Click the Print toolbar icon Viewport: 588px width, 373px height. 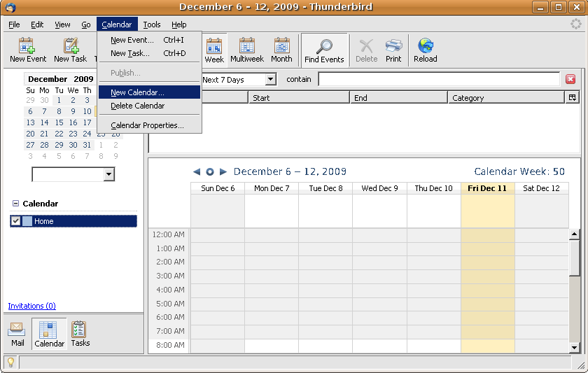393,45
